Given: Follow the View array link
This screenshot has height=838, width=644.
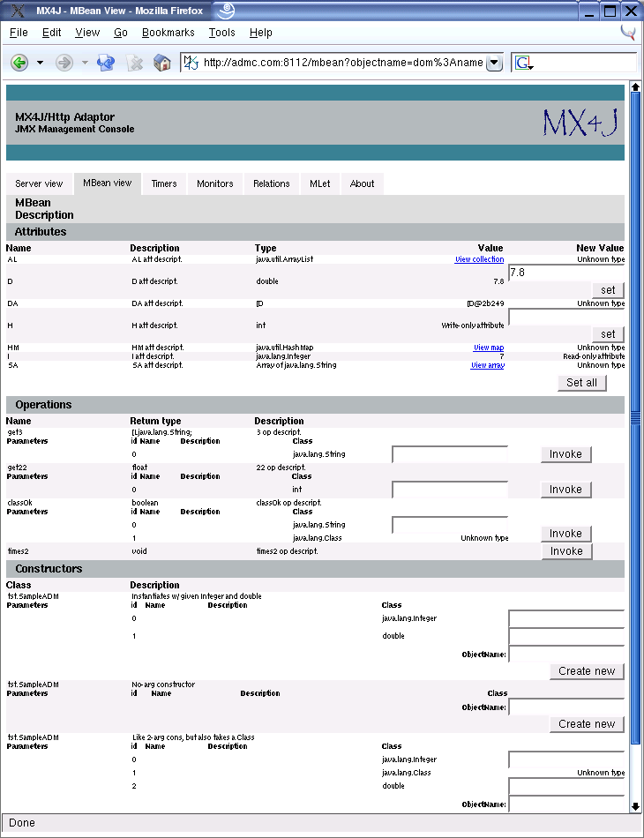Looking at the screenshot, I should (x=487, y=365).
